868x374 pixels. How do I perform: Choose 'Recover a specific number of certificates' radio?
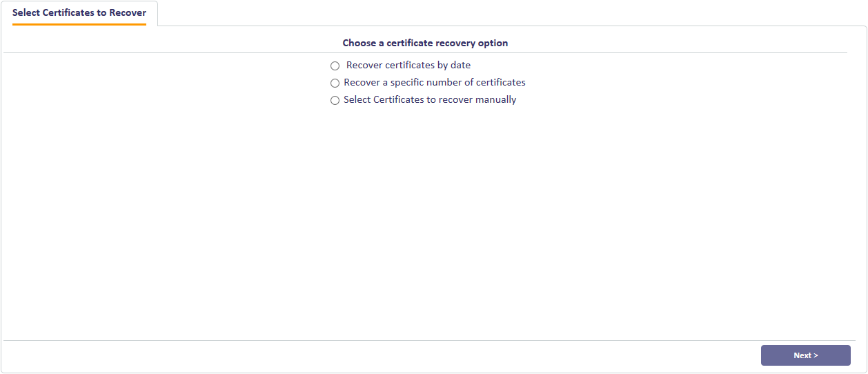(335, 83)
